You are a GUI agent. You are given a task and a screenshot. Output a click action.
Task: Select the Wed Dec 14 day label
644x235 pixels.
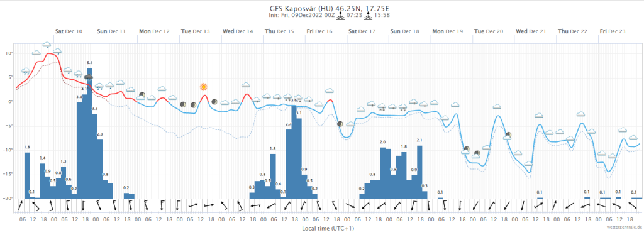pos(238,31)
